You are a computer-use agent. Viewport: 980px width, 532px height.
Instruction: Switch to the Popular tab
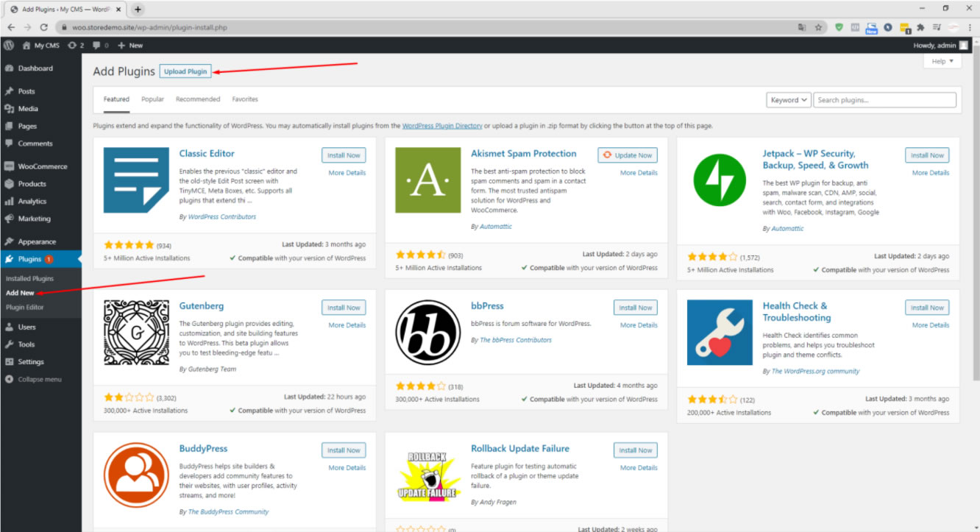pyautogui.click(x=152, y=99)
